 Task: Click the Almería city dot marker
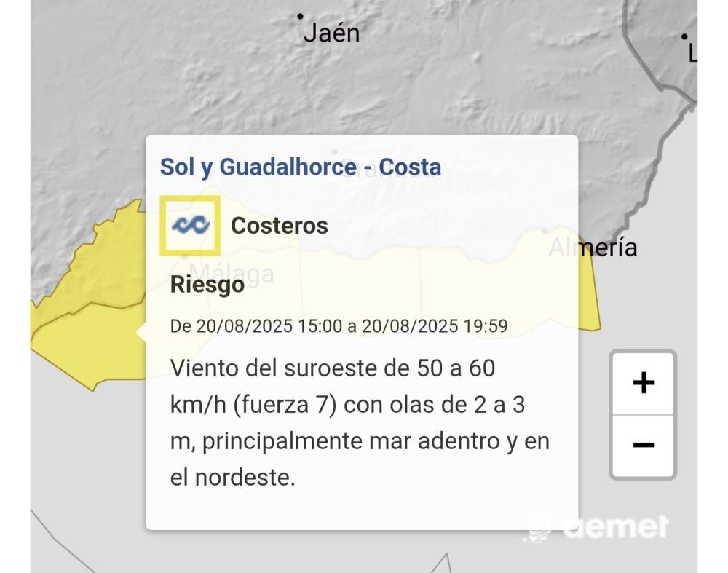point(545,231)
